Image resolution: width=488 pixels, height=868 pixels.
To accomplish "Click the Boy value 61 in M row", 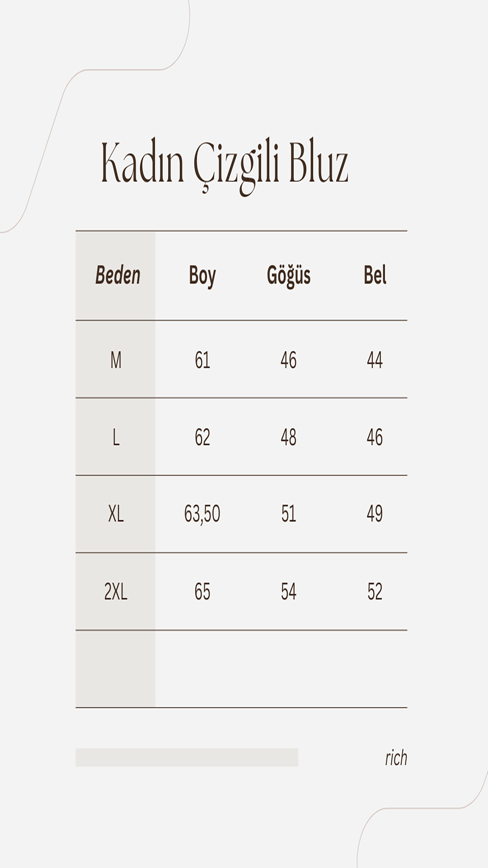I will tap(202, 360).
